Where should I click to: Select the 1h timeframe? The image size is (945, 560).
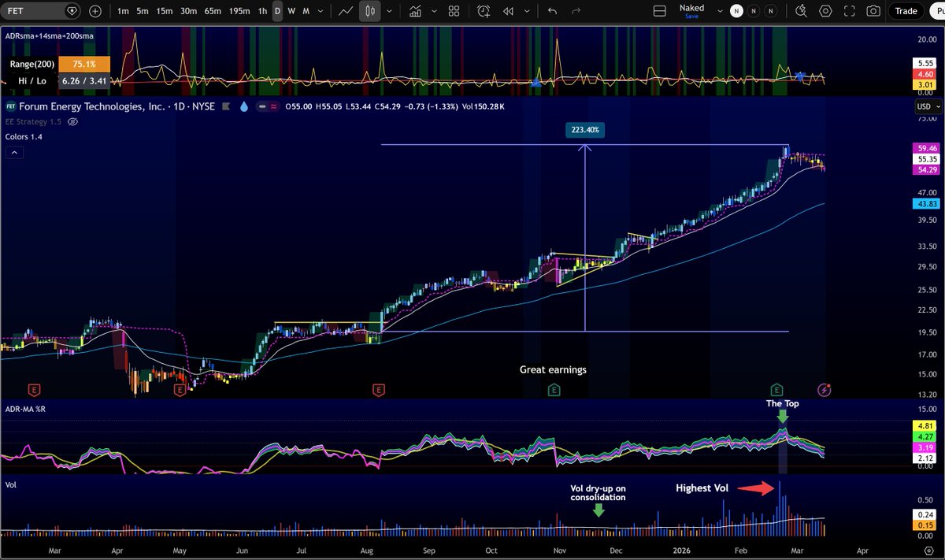coord(262,11)
